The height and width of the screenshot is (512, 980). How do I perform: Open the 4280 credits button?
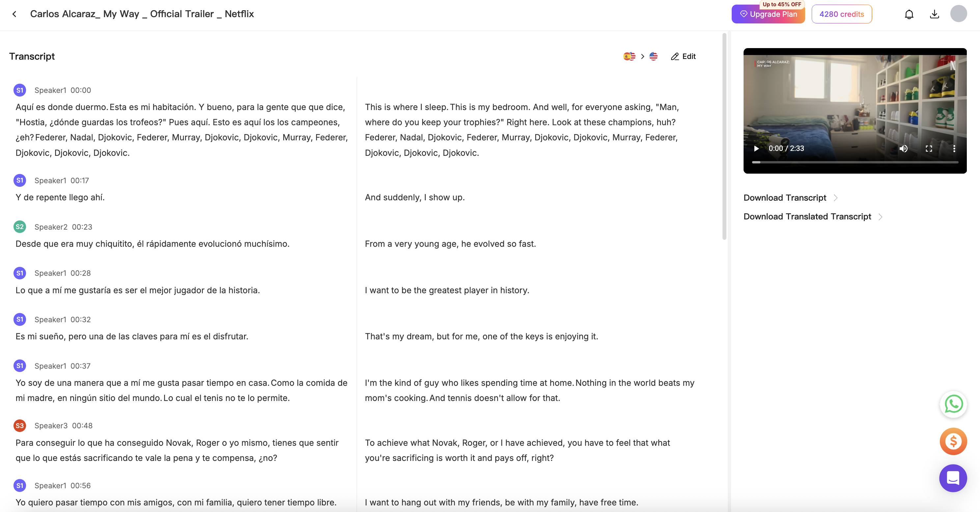[841, 14]
